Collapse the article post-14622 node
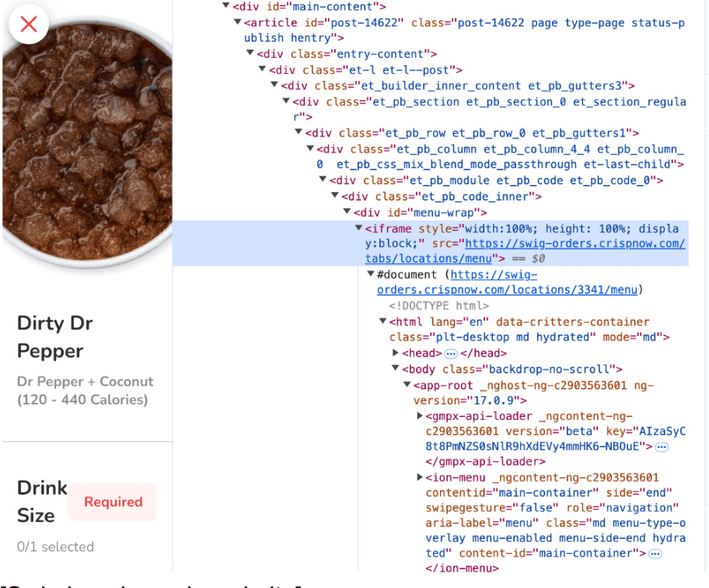This screenshot has width=709, height=588. (239, 22)
